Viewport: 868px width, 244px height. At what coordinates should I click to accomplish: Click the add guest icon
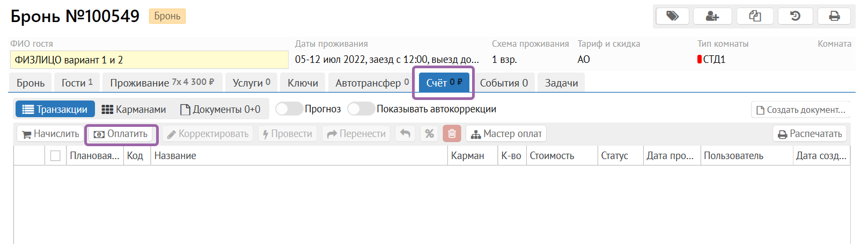[x=712, y=16]
